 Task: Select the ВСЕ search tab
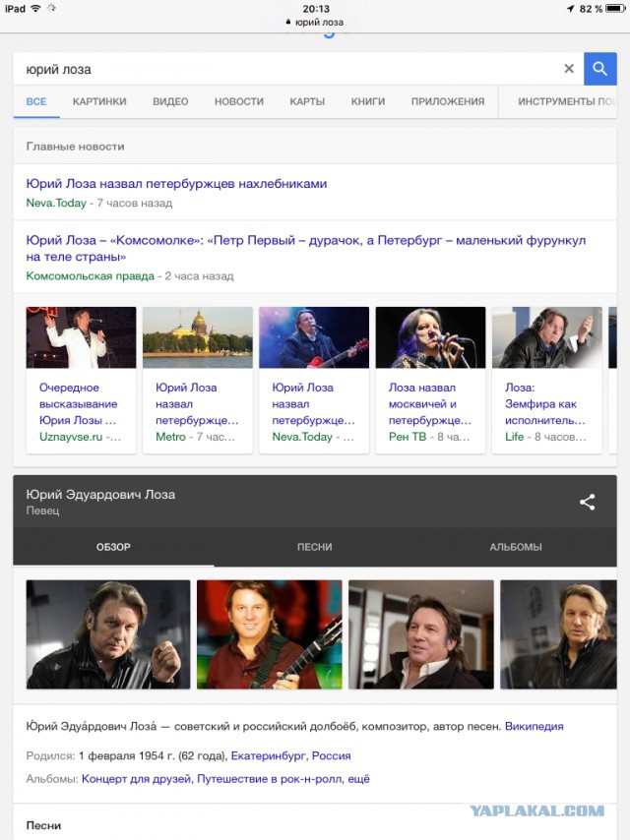[x=36, y=101]
